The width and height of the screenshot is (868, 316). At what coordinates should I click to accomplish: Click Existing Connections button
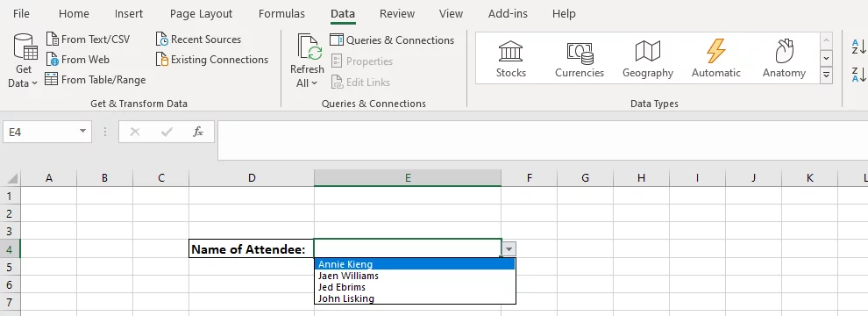[x=212, y=60]
